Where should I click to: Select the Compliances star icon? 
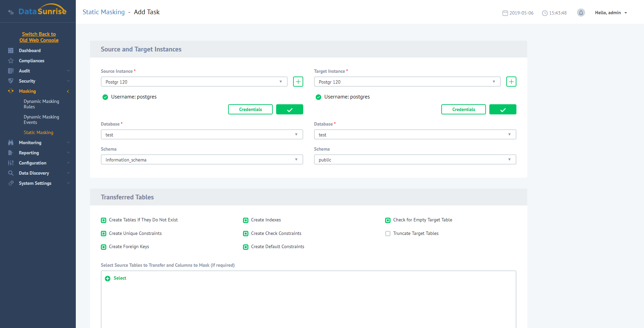tap(11, 61)
